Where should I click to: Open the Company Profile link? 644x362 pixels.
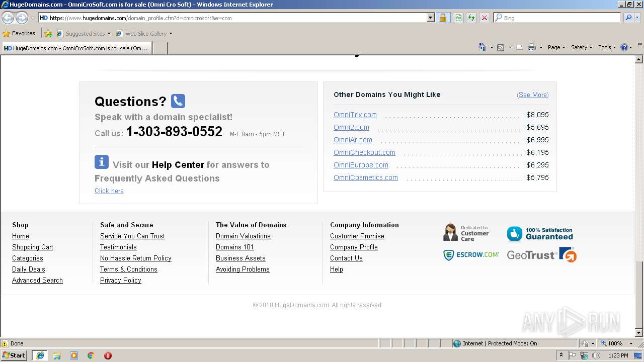(354, 247)
